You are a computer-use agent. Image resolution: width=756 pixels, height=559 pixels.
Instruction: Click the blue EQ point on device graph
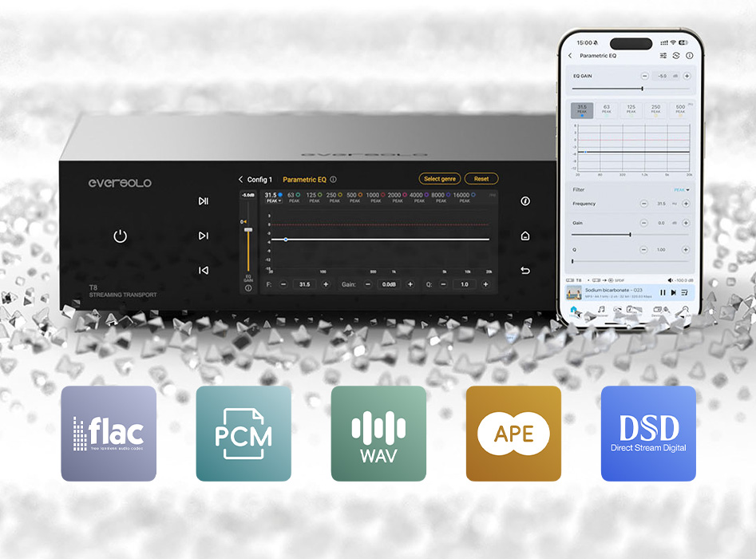[286, 240]
